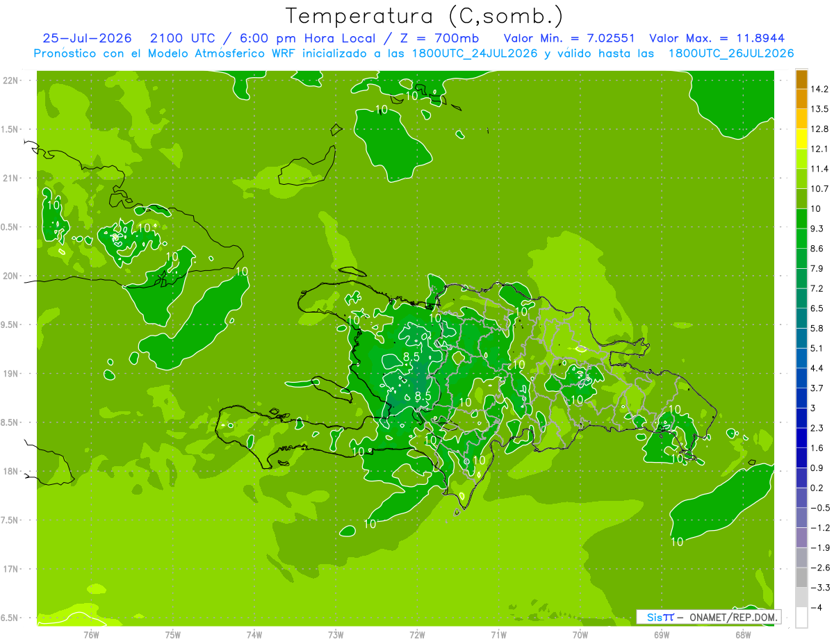Select the 'Z = 700mb' level text
The height and width of the screenshot is (644, 834).
(x=441, y=38)
